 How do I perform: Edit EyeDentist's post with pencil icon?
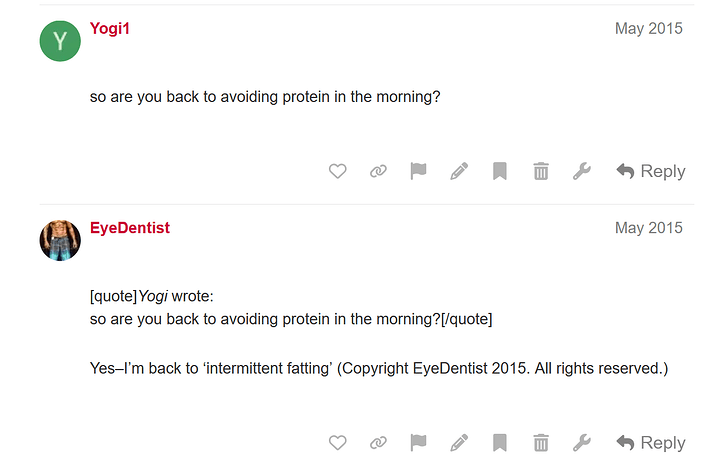[x=459, y=443]
